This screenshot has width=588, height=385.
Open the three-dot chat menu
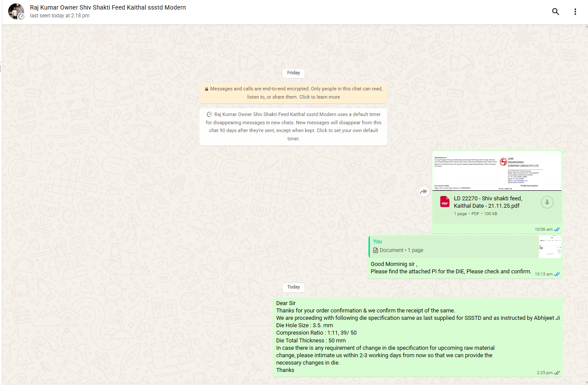point(575,12)
